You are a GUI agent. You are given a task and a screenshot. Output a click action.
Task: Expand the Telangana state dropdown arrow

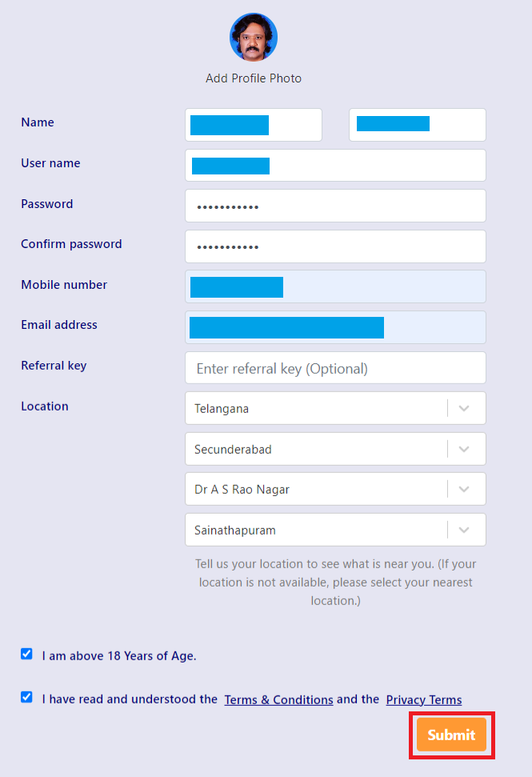[x=464, y=408]
